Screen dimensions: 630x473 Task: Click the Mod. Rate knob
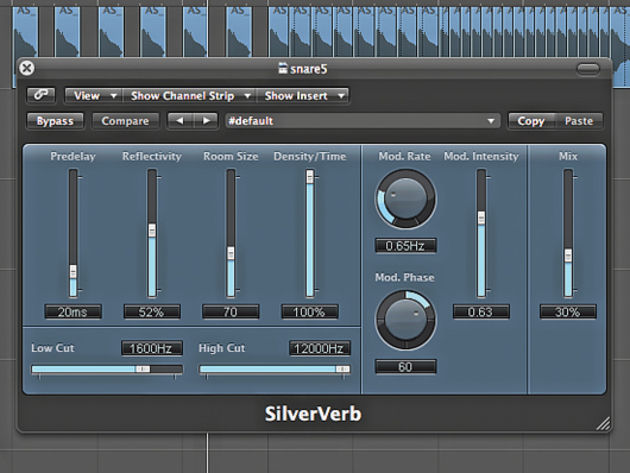point(405,199)
